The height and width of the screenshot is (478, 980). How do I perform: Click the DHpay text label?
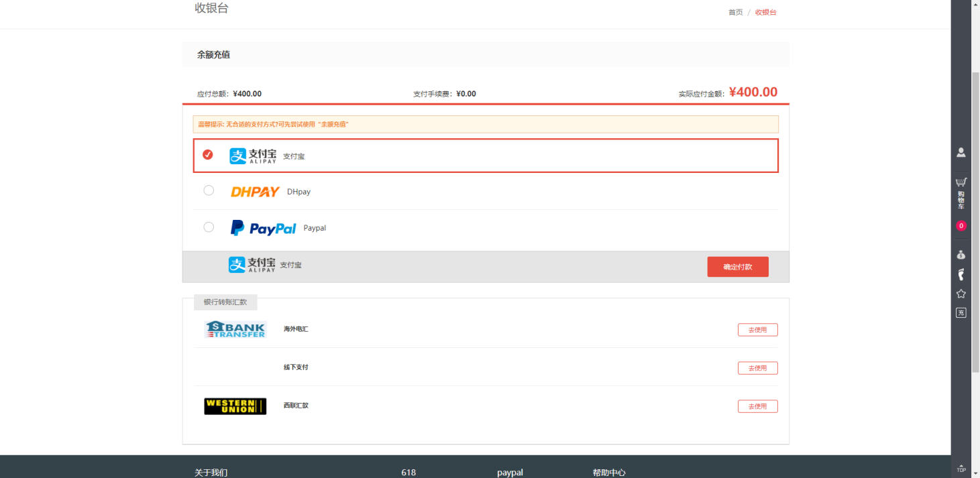(x=298, y=192)
